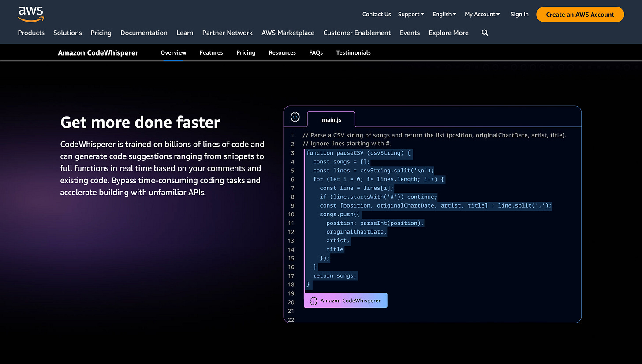Go to Pricing in the main navigation
Viewport: 642px width, 364px height.
(101, 33)
